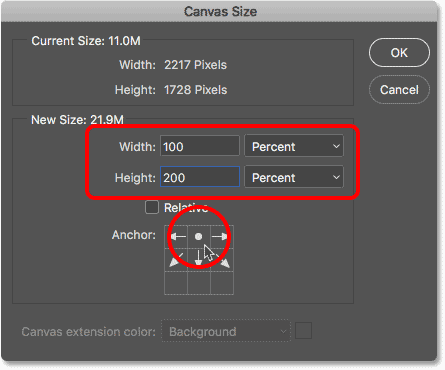Image resolution: width=445 pixels, height=370 pixels.
Task: Select the bottom-left anchor square
Action: coord(176,283)
